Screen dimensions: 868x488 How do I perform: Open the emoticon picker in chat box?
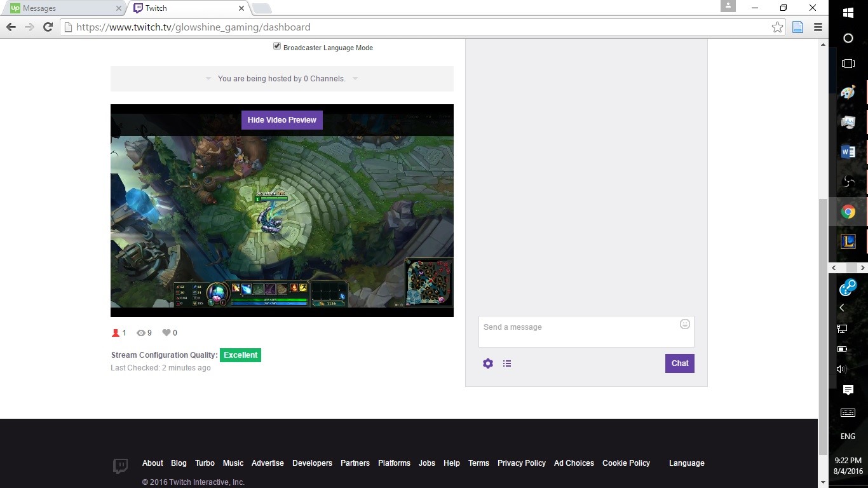click(x=685, y=324)
